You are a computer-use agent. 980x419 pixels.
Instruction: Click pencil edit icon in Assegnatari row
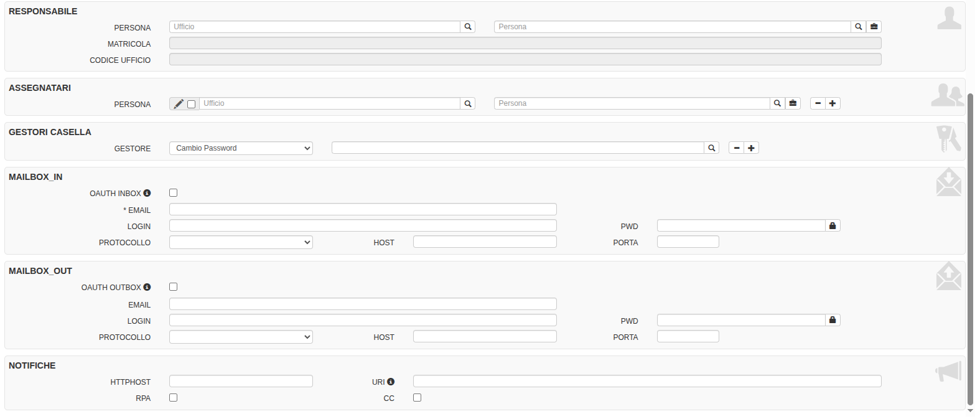179,104
